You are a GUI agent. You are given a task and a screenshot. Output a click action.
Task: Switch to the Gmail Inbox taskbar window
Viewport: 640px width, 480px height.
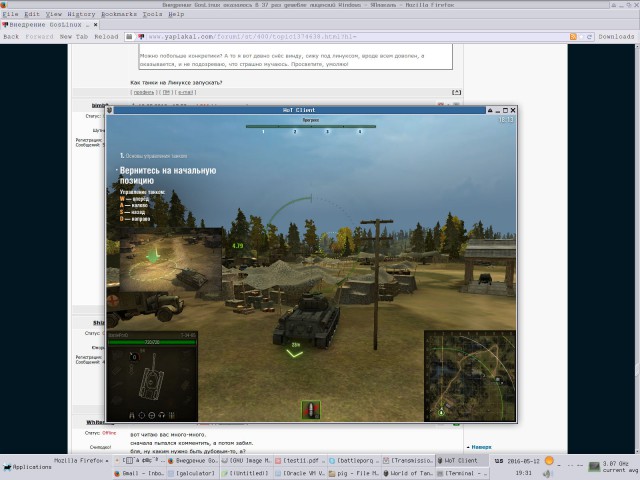pos(138,473)
